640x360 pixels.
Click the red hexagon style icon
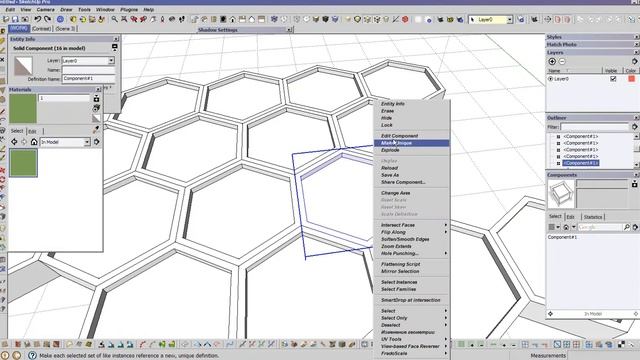[x=405, y=19]
